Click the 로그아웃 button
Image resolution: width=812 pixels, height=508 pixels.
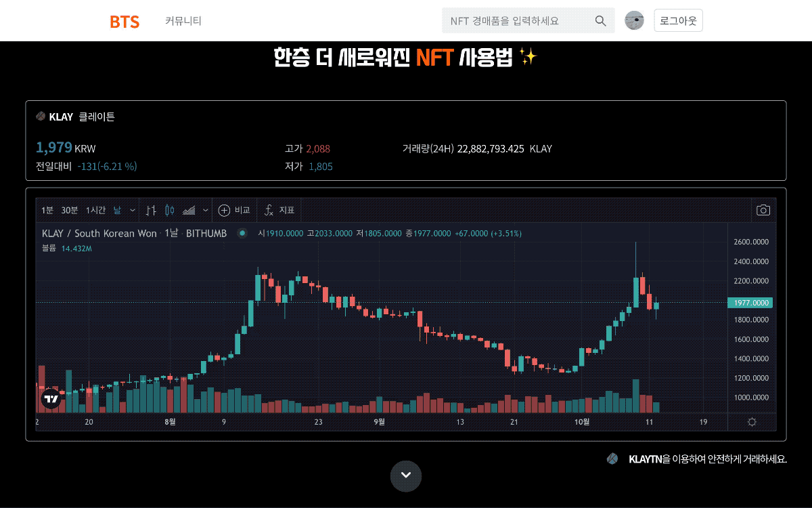[x=678, y=20]
